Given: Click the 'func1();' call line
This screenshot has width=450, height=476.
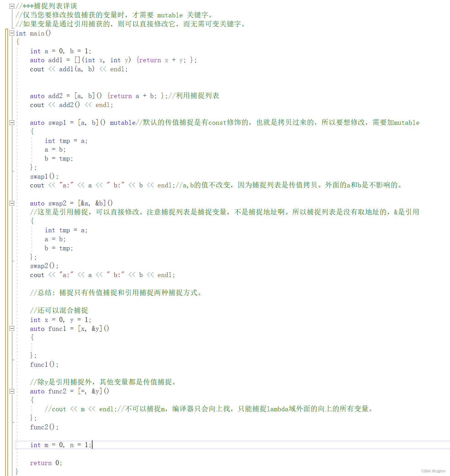Looking at the screenshot, I should point(44,365).
